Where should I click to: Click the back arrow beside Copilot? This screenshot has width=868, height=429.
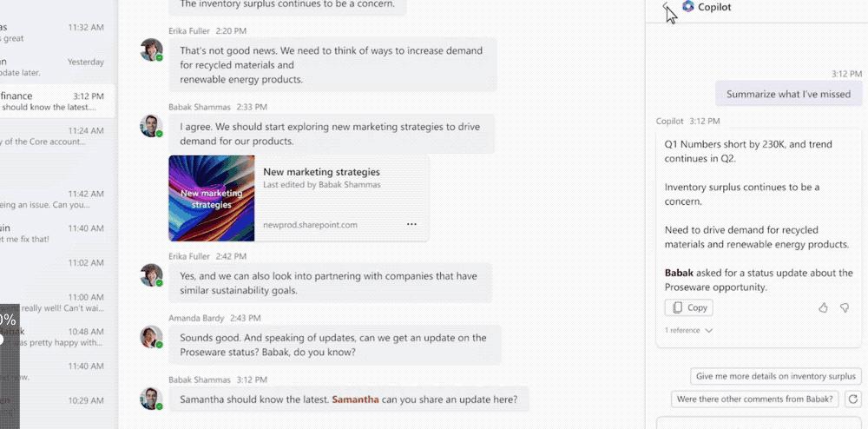click(x=666, y=6)
